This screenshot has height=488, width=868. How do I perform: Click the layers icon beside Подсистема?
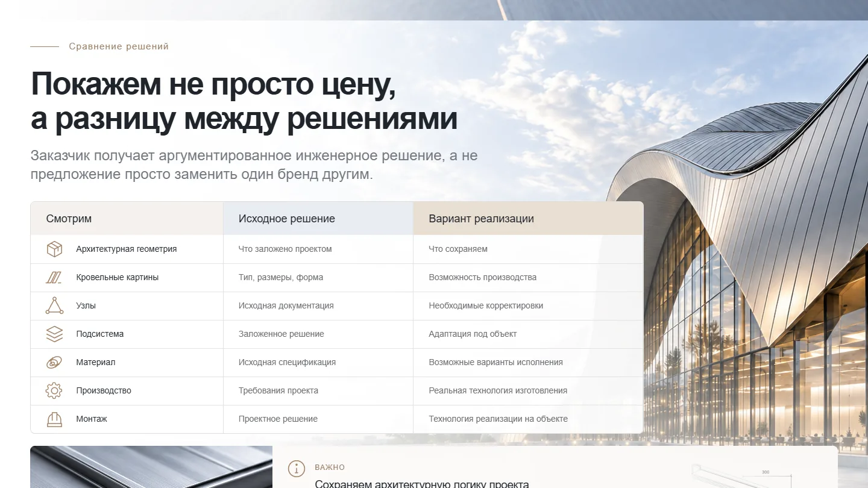pyautogui.click(x=54, y=334)
